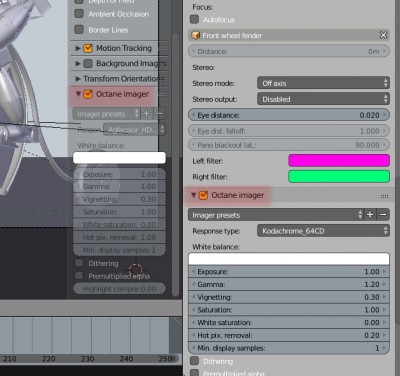Decrease Exposure with the left arrow
This screenshot has width=400, height=376.
pos(193,271)
